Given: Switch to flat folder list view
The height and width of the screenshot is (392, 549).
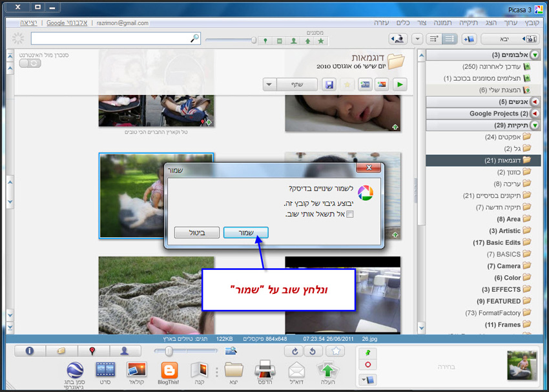Looking at the screenshot, I should [x=450, y=39].
